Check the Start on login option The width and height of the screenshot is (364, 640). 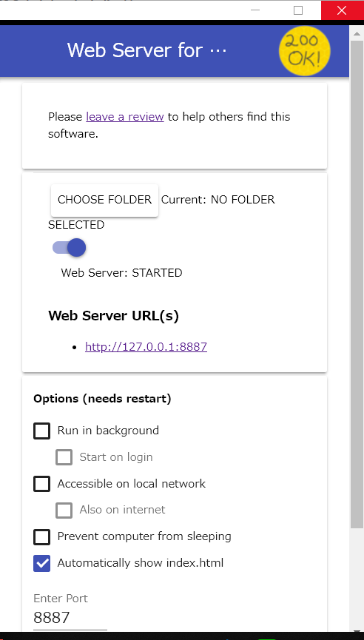tap(64, 457)
